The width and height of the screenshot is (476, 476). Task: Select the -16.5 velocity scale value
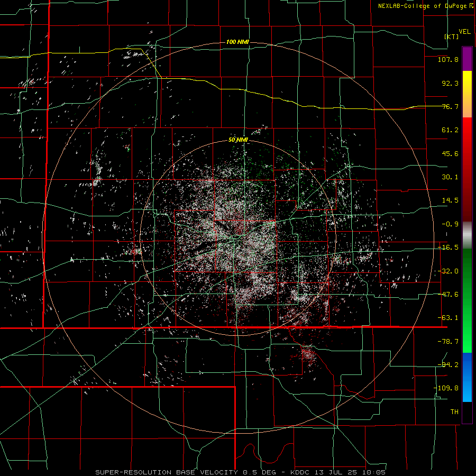pos(448,248)
